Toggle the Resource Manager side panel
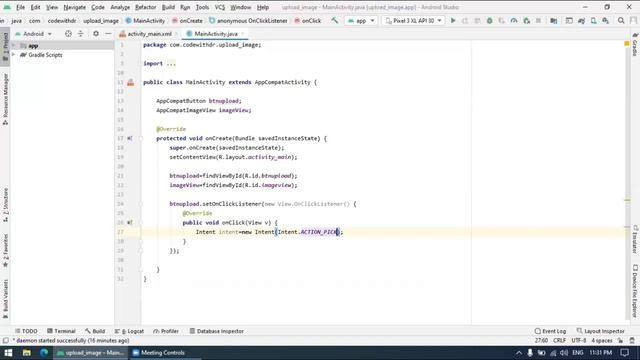640x360 pixels. (5, 99)
